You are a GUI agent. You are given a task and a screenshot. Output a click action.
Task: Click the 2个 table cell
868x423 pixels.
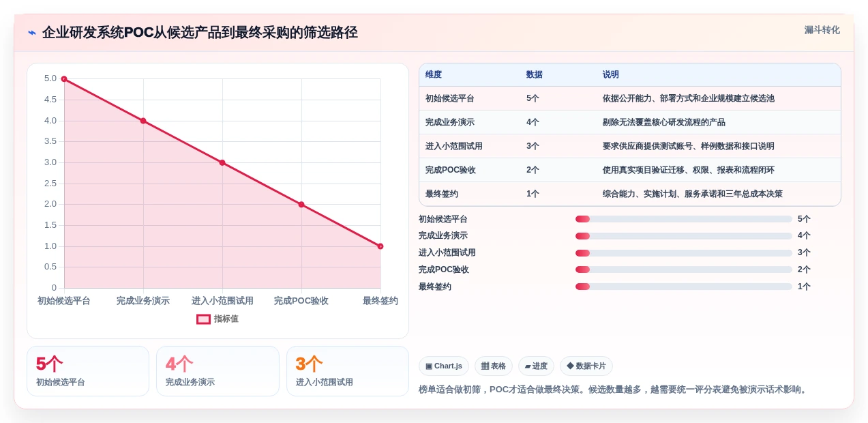533,170
